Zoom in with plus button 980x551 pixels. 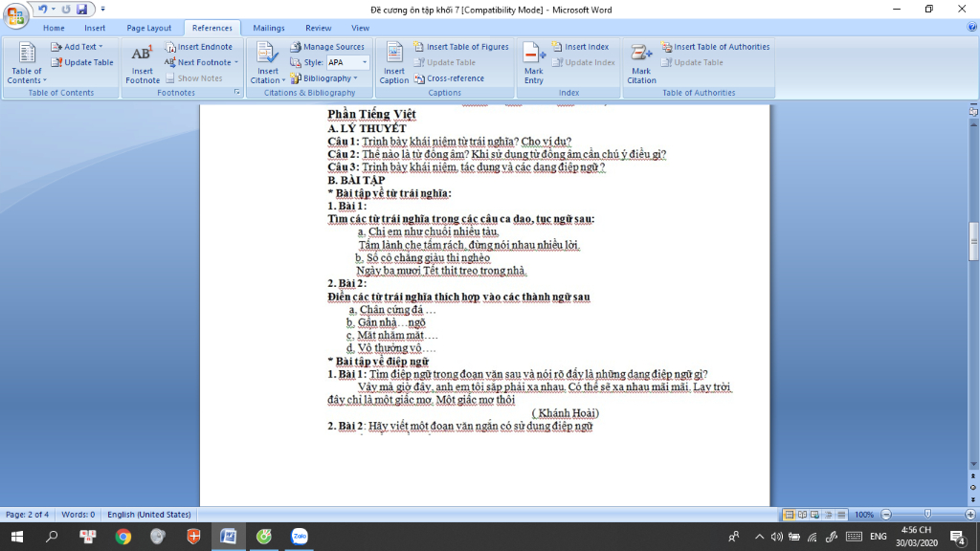click(x=970, y=515)
